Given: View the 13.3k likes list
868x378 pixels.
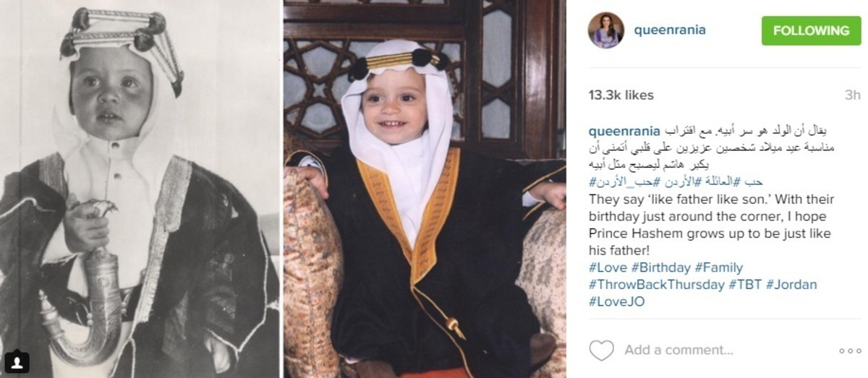Looking at the screenshot, I should [621, 95].
